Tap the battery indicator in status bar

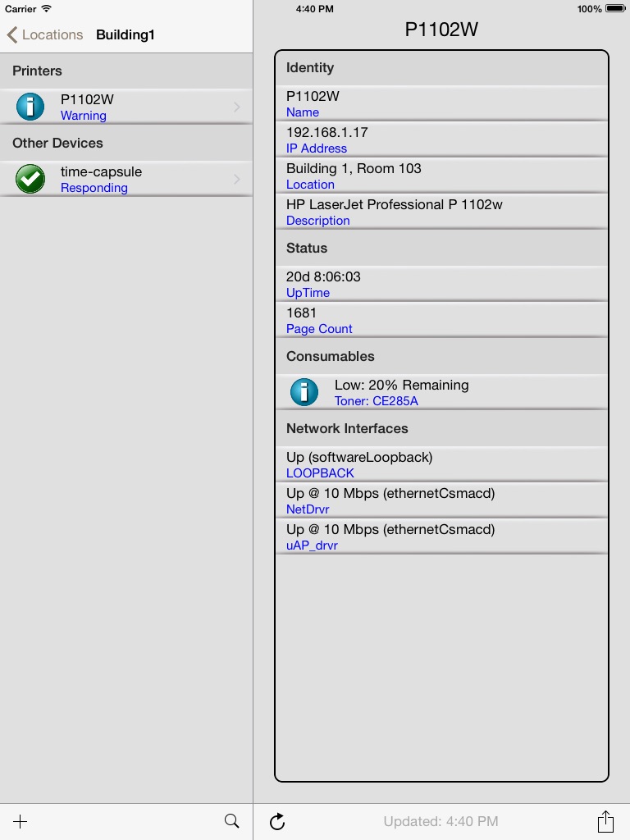pyautogui.click(x=615, y=8)
